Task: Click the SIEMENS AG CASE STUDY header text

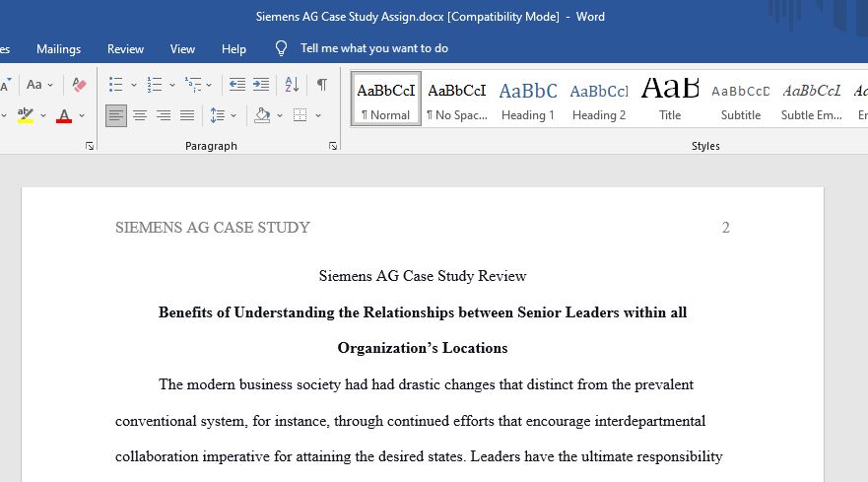Action: [213, 228]
